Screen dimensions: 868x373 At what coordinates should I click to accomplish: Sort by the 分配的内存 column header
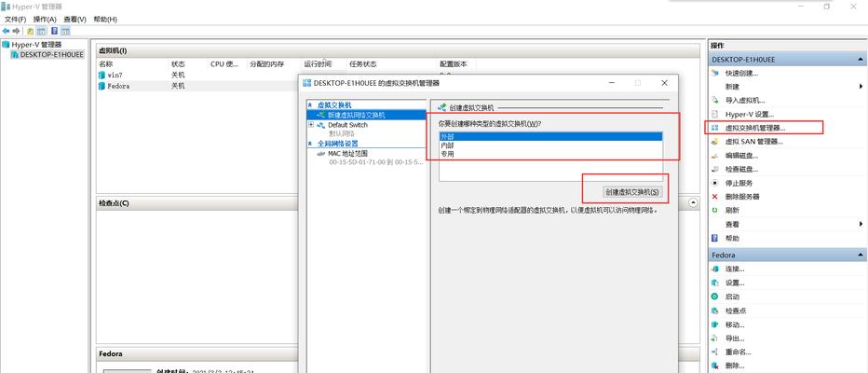[266, 64]
